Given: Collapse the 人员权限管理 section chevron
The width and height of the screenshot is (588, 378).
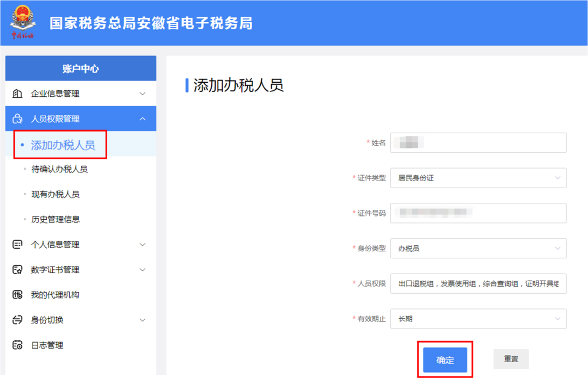Looking at the screenshot, I should [143, 119].
